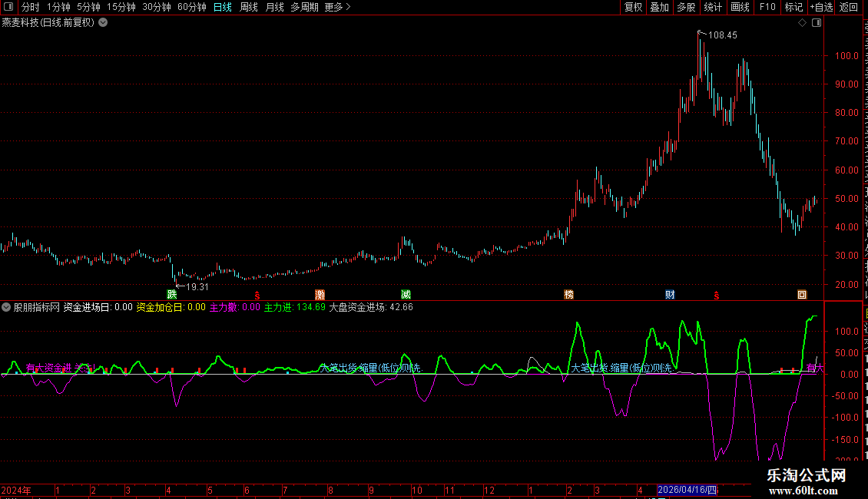Click the green 减 event marker

406,294
